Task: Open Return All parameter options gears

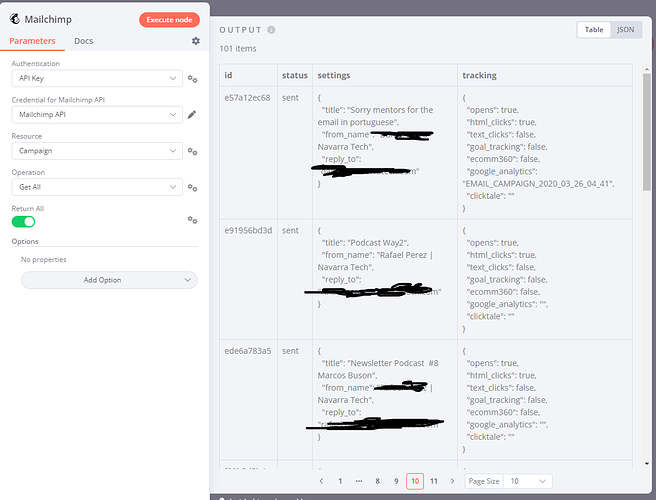Action: point(192,220)
